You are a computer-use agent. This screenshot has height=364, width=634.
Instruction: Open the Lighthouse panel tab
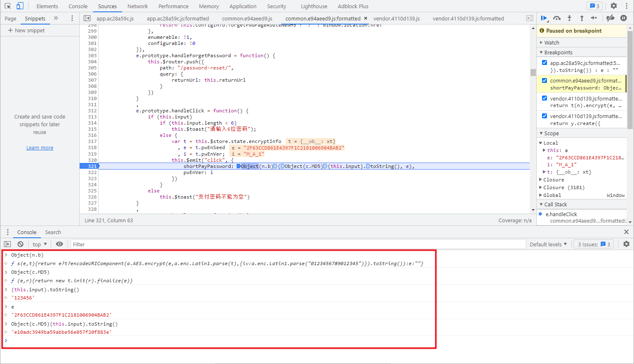314,6
